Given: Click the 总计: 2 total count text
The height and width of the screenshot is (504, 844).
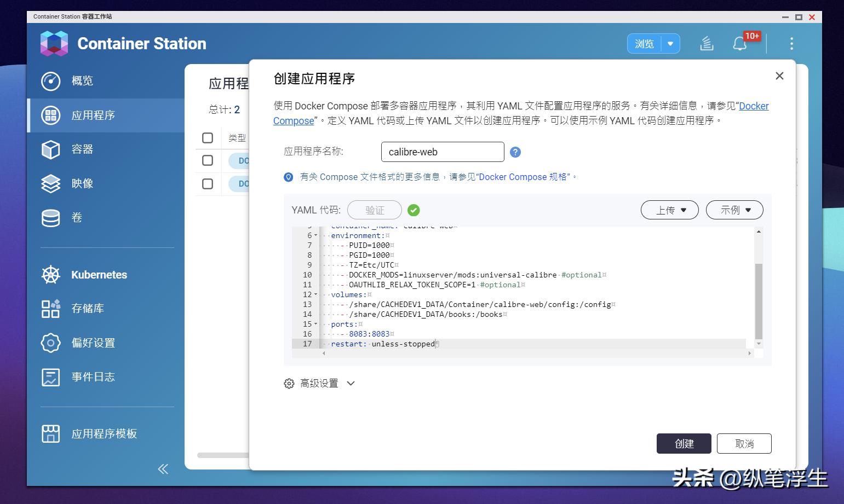Looking at the screenshot, I should click(x=224, y=109).
